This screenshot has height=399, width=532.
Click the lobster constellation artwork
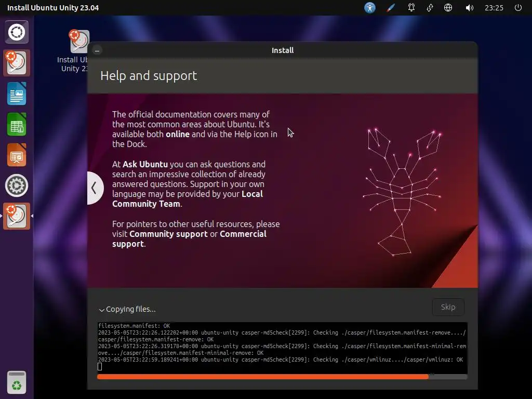pos(402,192)
